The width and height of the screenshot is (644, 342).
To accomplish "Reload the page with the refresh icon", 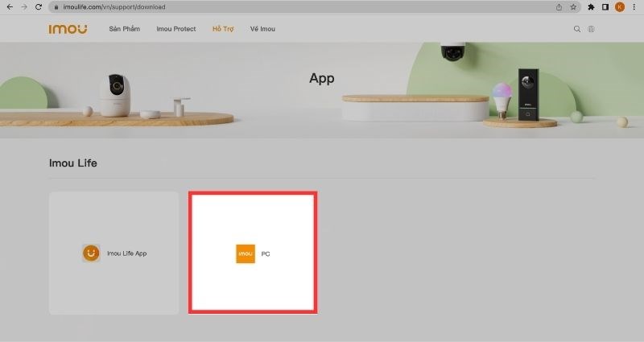I will 39,7.
